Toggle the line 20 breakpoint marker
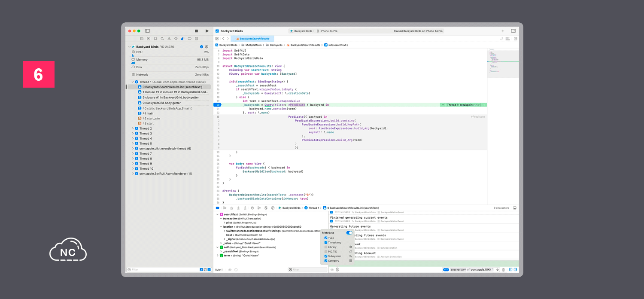This screenshot has height=299, width=644. pos(218,105)
